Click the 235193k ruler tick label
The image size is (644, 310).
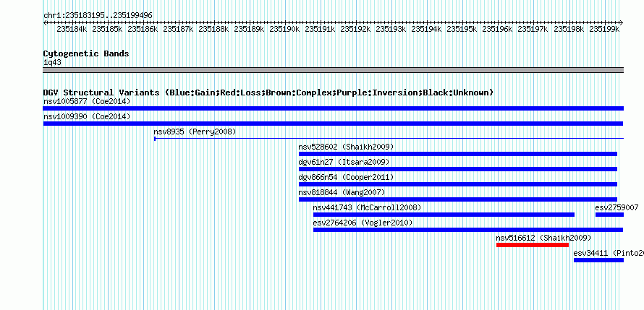(391, 29)
